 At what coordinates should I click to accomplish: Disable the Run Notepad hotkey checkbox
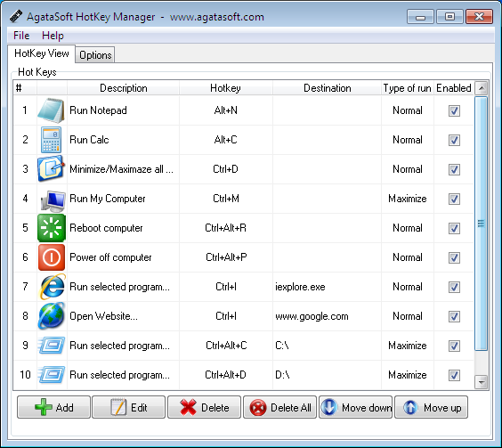(x=454, y=110)
